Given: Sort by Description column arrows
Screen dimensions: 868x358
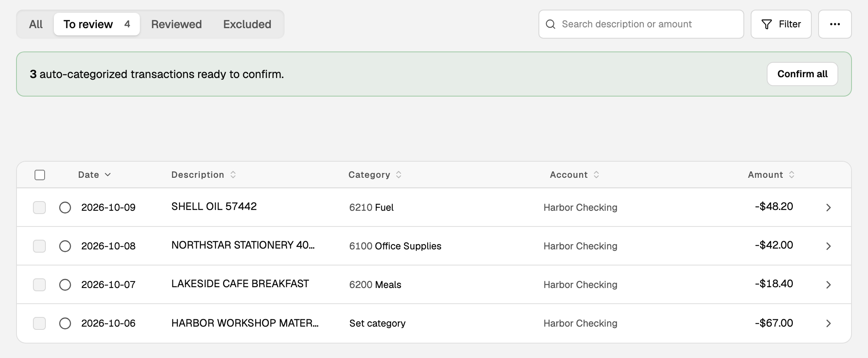Looking at the screenshot, I should (233, 175).
